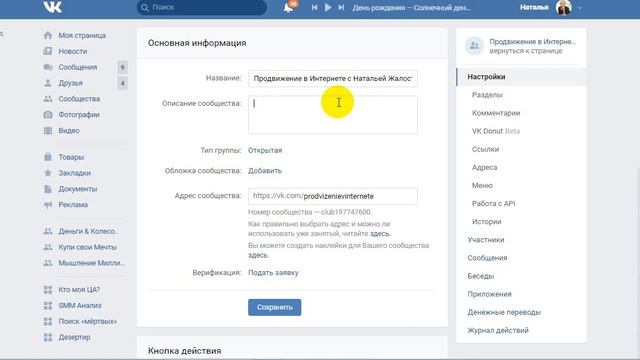This screenshot has height=360, width=640.
Task: Open the Сообщения section in right panel
Action: coord(487,258)
